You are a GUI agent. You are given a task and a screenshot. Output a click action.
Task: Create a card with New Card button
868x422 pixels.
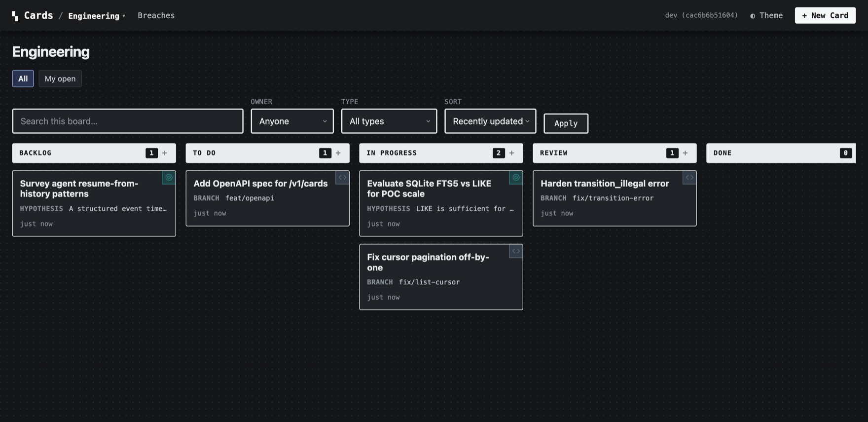pyautogui.click(x=825, y=15)
